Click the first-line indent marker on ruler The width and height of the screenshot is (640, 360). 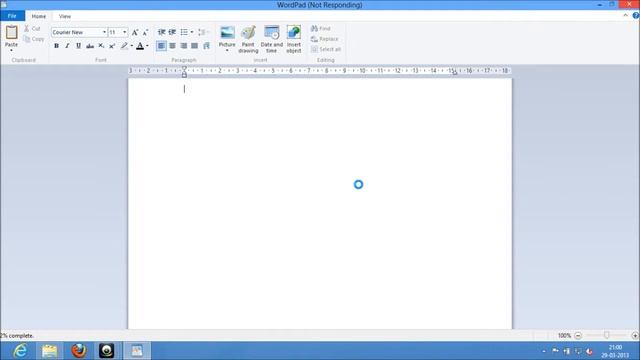[184, 68]
